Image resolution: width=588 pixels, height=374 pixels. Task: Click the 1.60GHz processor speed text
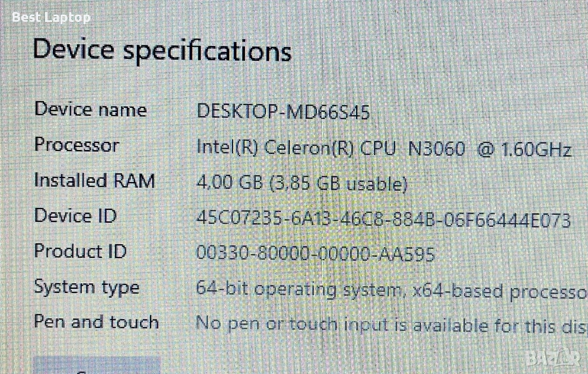(x=536, y=150)
